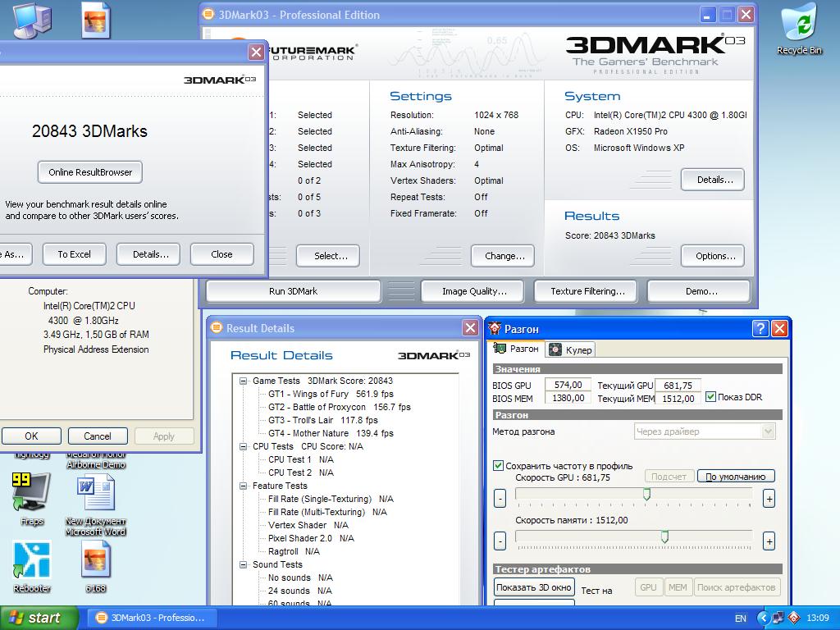Open New Document Microsoft Word icon
The width and height of the screenshot is (840, 630).
(95, 505)
